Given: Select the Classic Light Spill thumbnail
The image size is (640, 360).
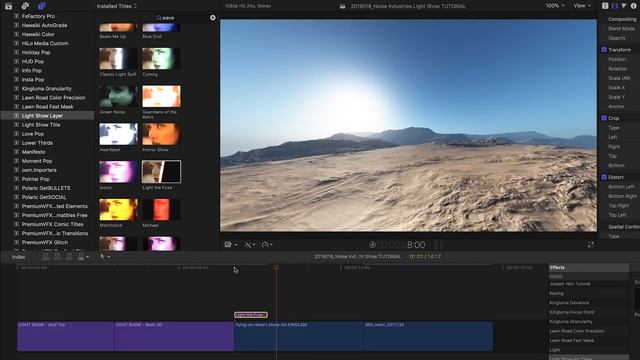Looking at the screenshot, I should [x=118, y=59].
